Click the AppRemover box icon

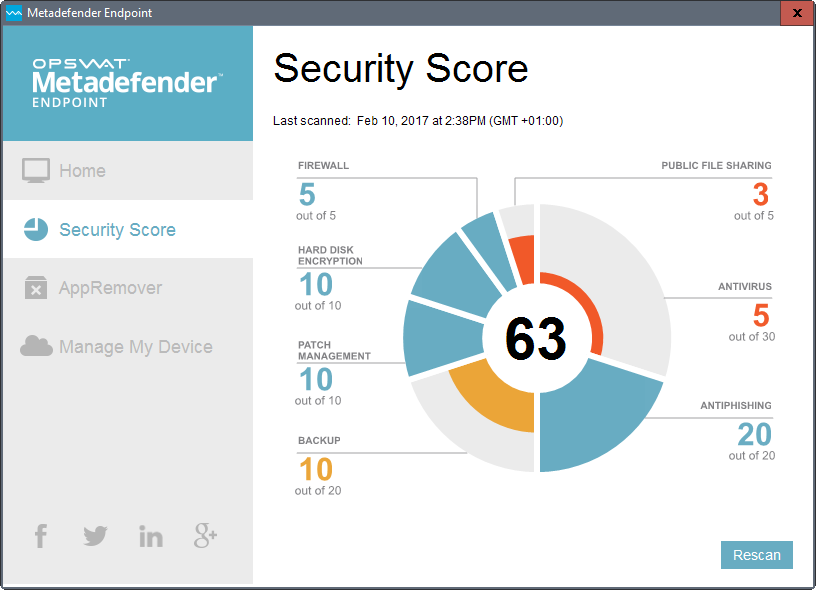coord(36,288)
